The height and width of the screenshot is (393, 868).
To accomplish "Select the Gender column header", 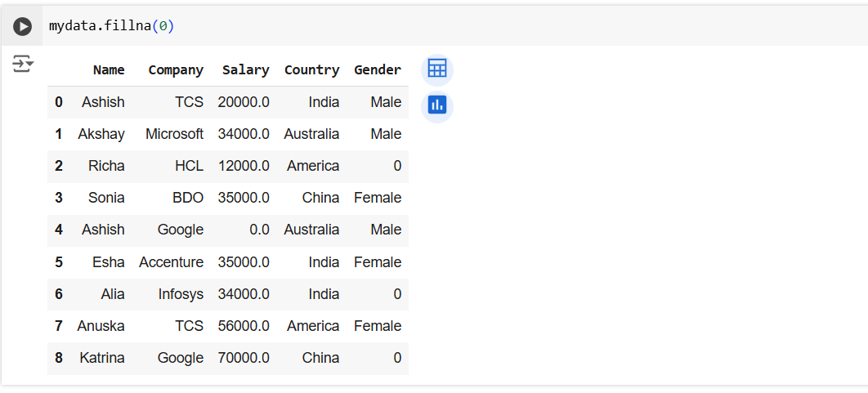I will [378, 70].
